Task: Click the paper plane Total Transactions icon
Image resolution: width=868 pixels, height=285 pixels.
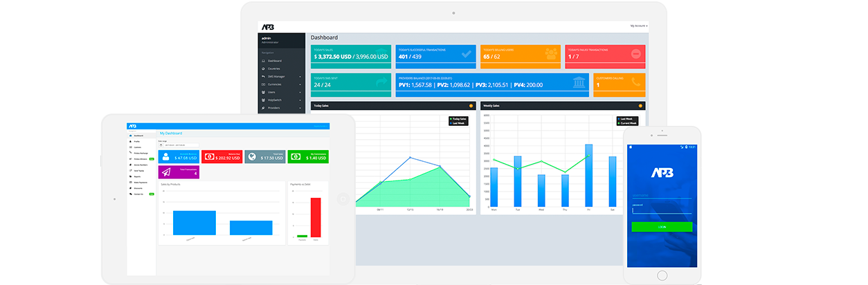Action: [x=167, y=172]
